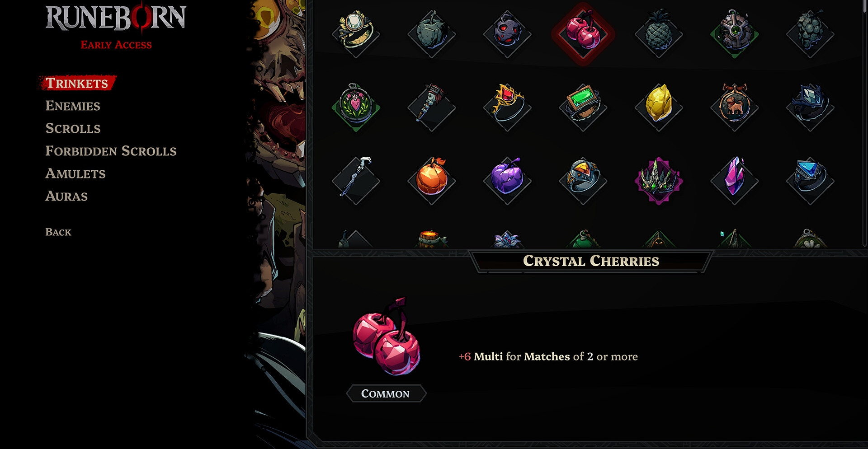
Task: Click the Back button
Action: pos(58,232)
